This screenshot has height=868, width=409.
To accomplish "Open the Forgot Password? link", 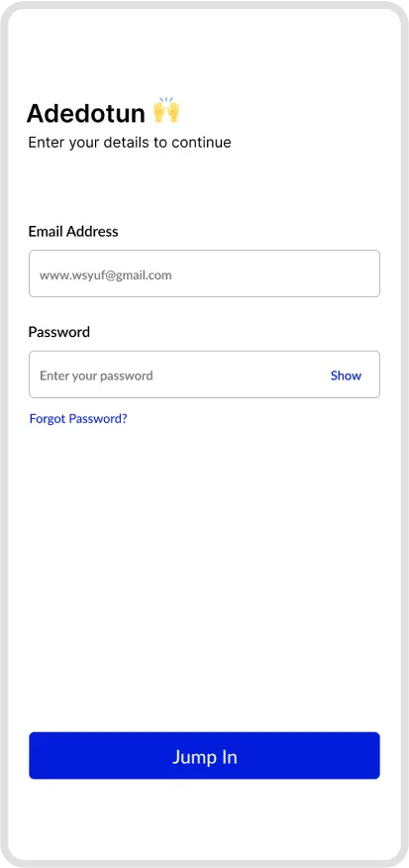I will point(78,418).
